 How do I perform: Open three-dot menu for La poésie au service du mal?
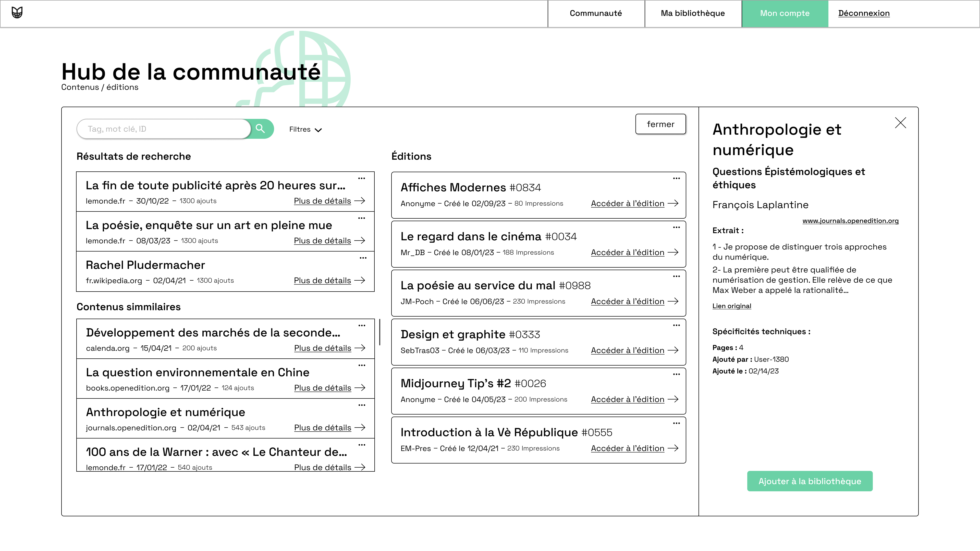pos(676,276)
